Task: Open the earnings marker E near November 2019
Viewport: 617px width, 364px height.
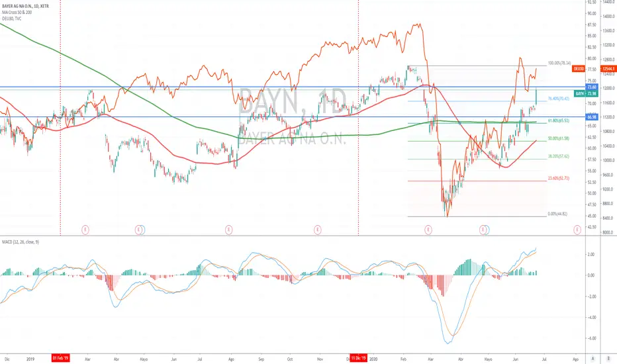Action: point(318,230)
